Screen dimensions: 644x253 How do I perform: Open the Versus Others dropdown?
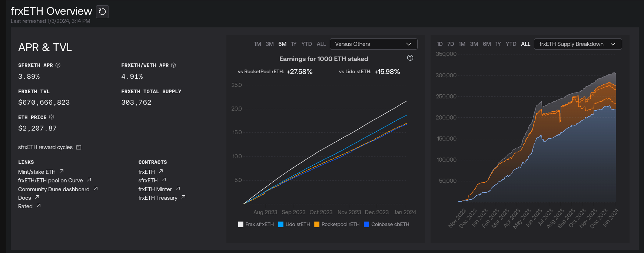(x=373, y=44)
